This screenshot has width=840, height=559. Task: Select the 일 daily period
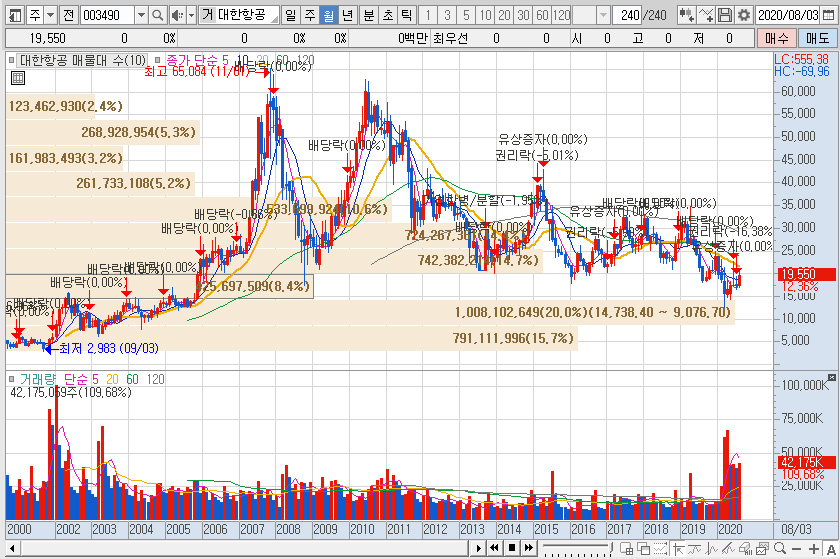point(291,15)
